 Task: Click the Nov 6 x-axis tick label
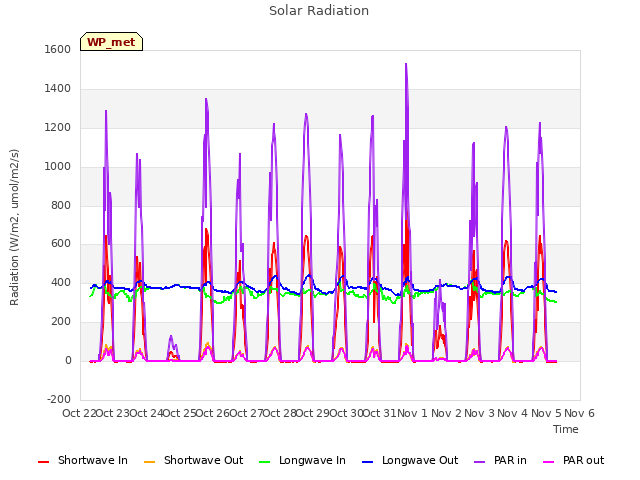coord(579,413)
